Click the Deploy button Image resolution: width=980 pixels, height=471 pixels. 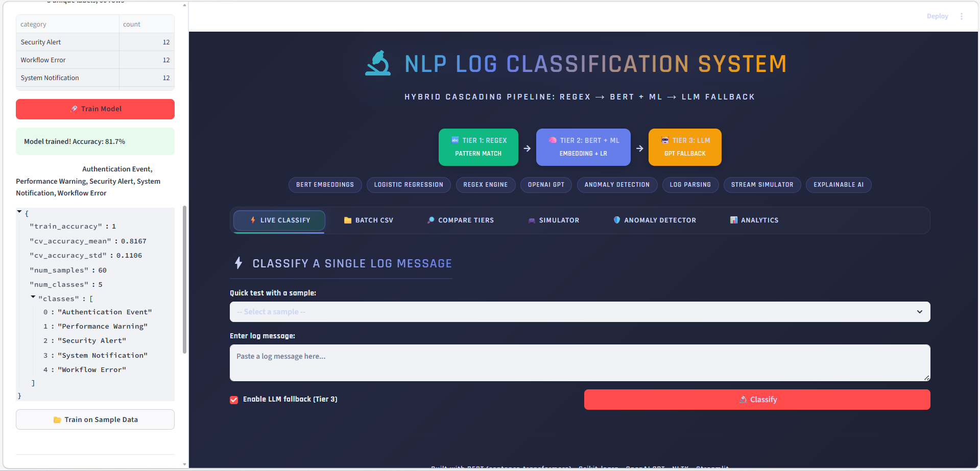pyautogui.click(x=938, y=16)
